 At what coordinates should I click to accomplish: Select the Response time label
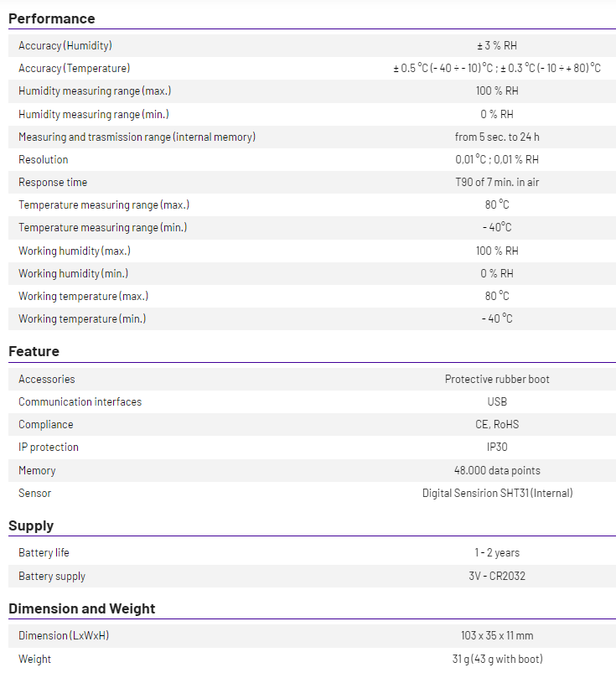pyautogui.click(x=53, y=183)
